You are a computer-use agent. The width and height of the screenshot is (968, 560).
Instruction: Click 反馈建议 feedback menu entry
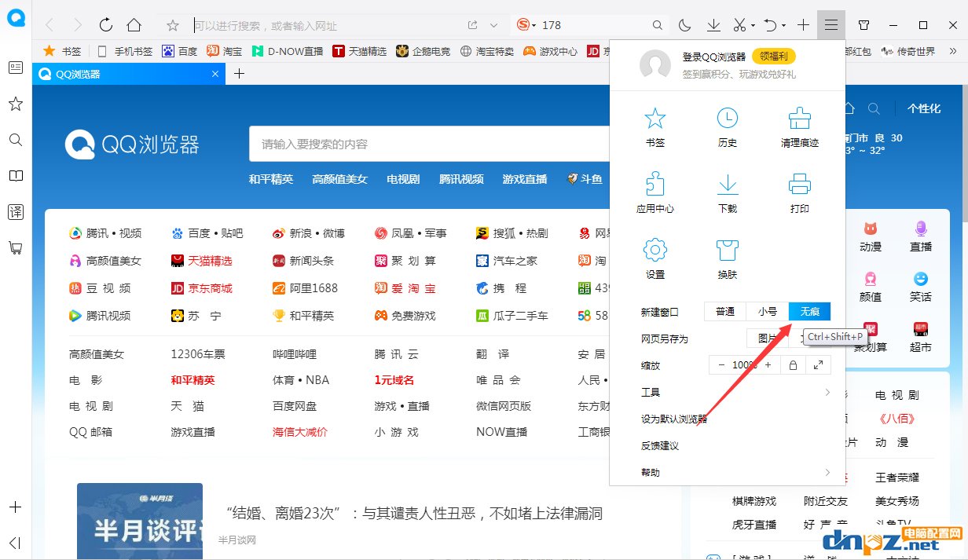pyautogui.click(x=660, y=445)
